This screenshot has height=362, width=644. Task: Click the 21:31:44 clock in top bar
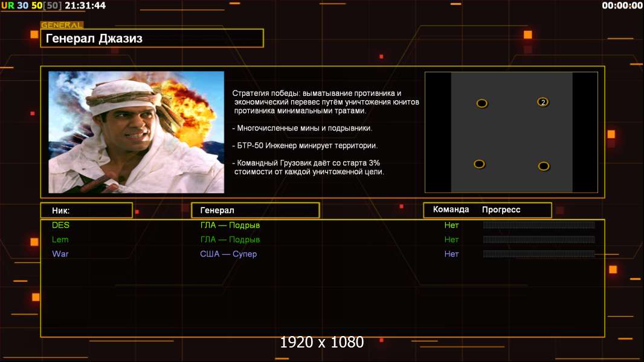[x=85, y=5]
